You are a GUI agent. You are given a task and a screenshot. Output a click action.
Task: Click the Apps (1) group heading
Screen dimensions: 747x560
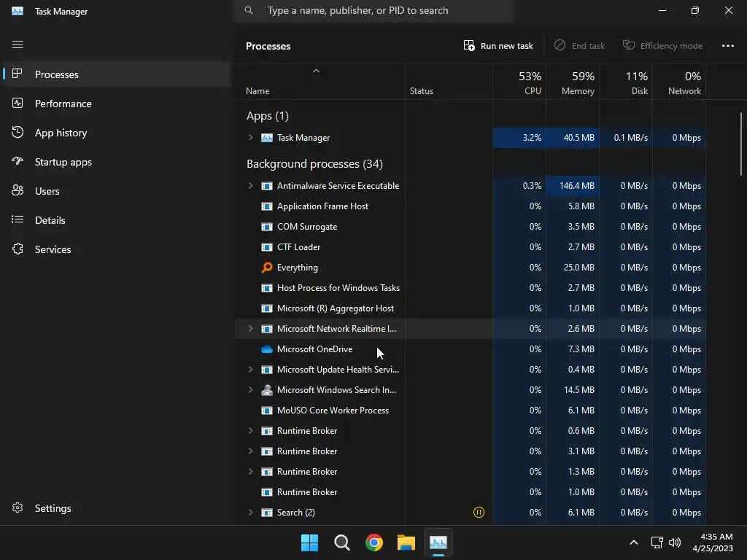pos(268,116)
